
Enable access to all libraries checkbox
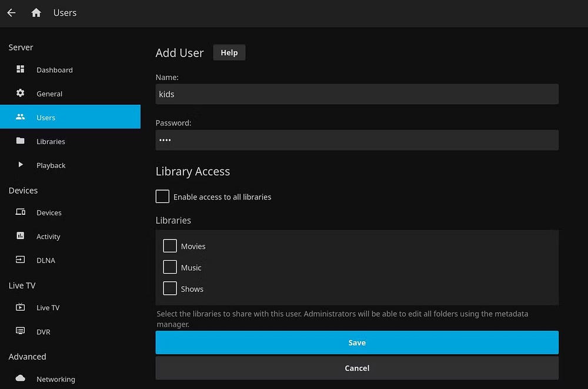(162, 197)
